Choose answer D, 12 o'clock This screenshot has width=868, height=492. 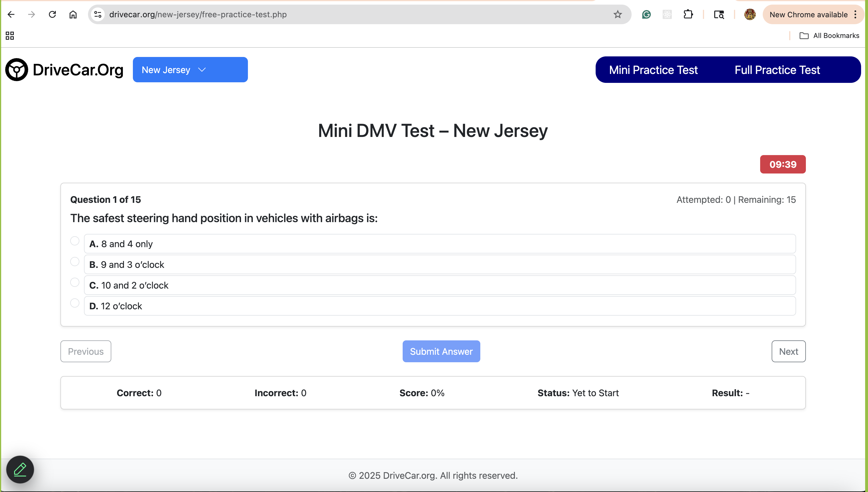(x=75, y=303)
